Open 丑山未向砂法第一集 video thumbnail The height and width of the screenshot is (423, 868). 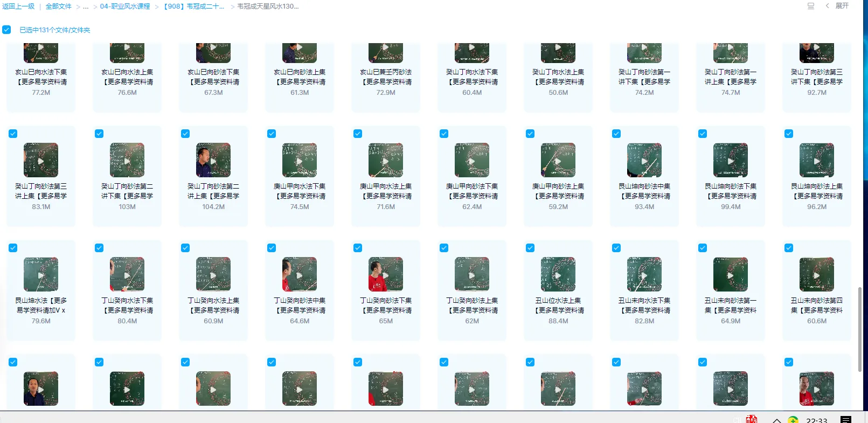tap(731, 274)
